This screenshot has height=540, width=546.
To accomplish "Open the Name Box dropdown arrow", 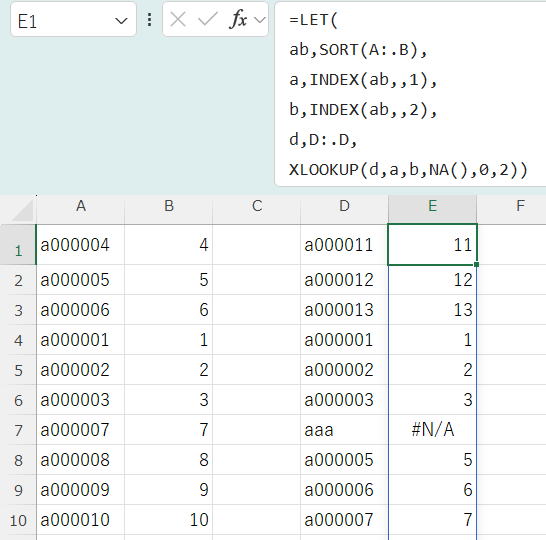I will [121, 21].
